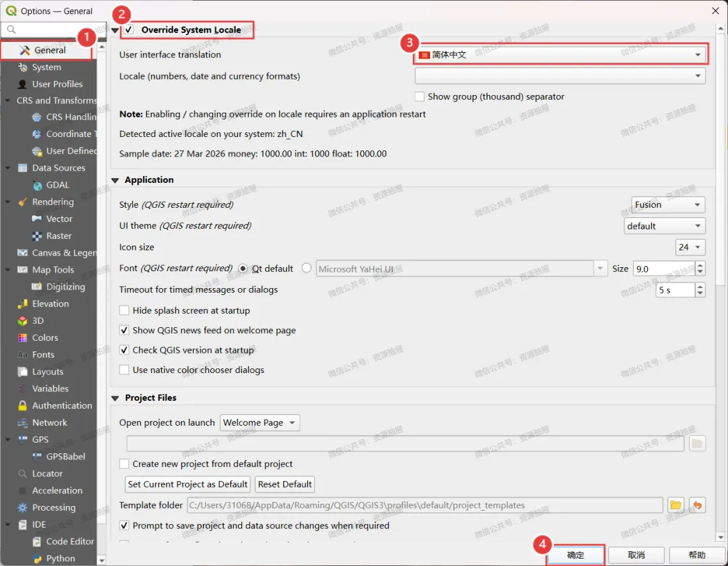Open the Colors palette icon
Viewport: 728px width, 566px height.
pos(22,338)
